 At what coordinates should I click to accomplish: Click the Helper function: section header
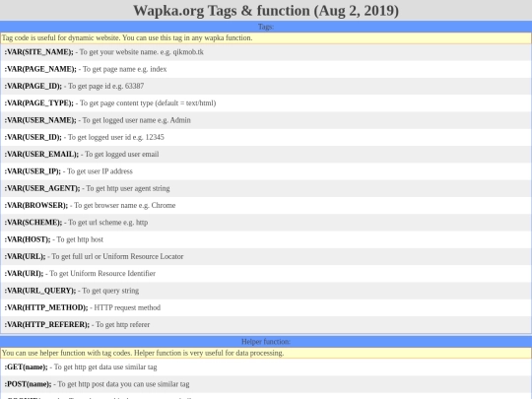coord(266,342)
